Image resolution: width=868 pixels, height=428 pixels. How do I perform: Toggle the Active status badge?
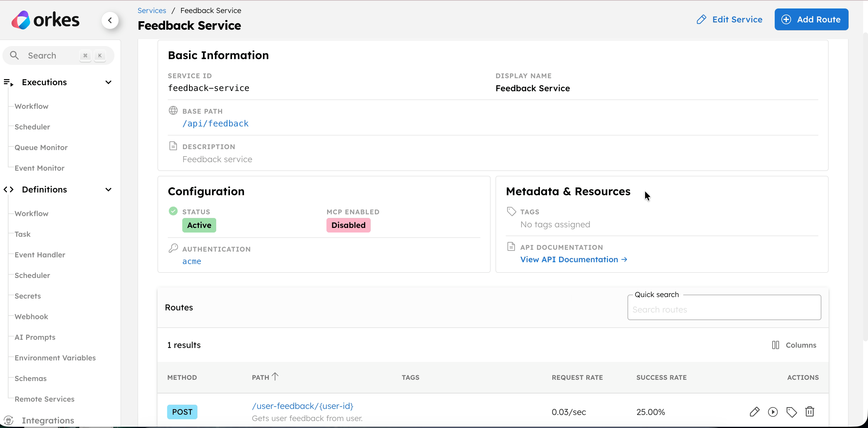click(x=199, y=225)
